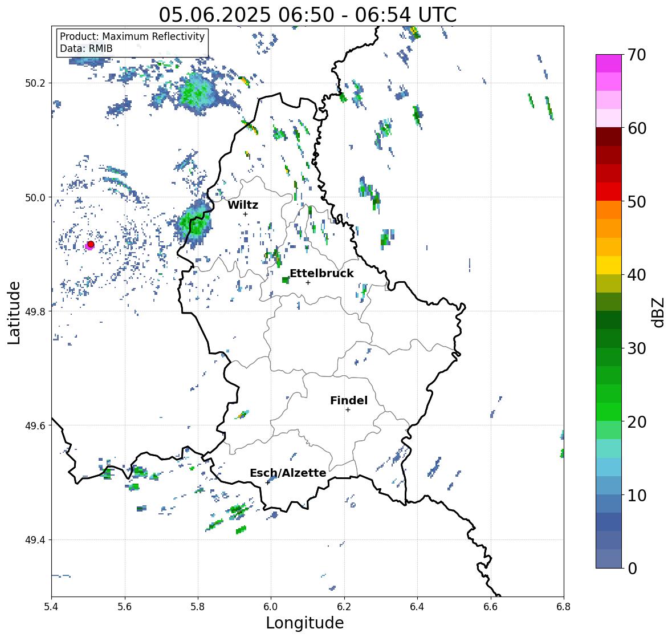This screenshot has height=637, width=672.
Task: Click the large green echo cell west of Wiltz
Action: coord(195,224)
